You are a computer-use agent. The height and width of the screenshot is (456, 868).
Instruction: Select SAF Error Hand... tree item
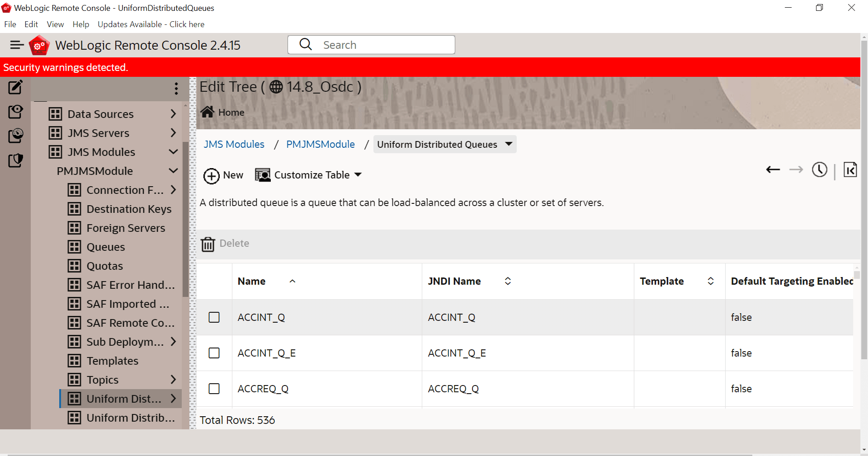click(x=131, y=285)
